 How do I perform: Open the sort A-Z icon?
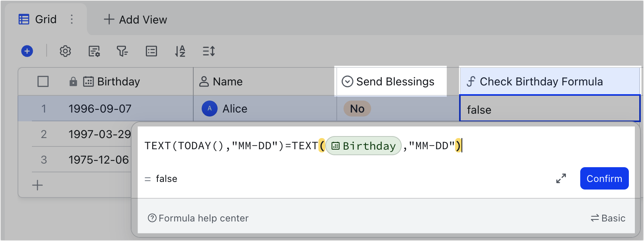[180, 51]
